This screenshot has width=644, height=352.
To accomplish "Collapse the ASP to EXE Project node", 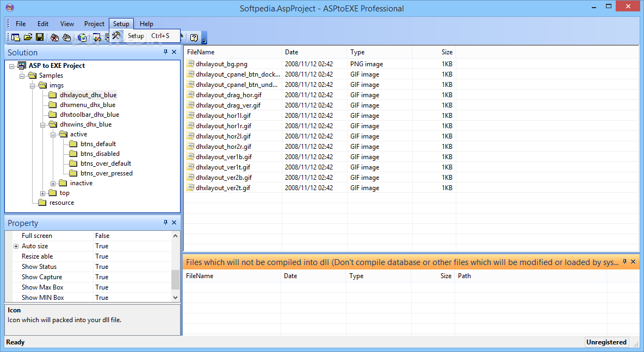I will click(x=12, y=66).
